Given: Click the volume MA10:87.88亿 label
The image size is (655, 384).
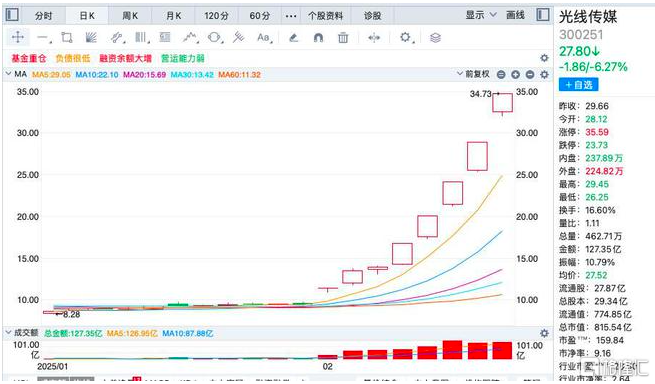Looking at the screenshot, I should click(188, 333).
